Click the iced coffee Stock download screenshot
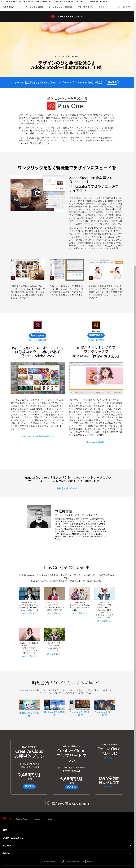Screen dimensions: 136x868 (37, 193)
